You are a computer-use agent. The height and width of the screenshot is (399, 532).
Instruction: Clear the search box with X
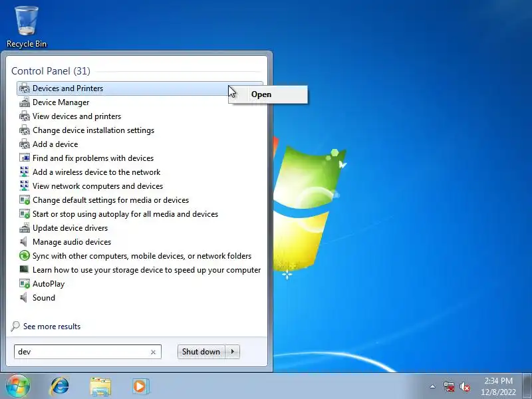(x=153, y=352)
